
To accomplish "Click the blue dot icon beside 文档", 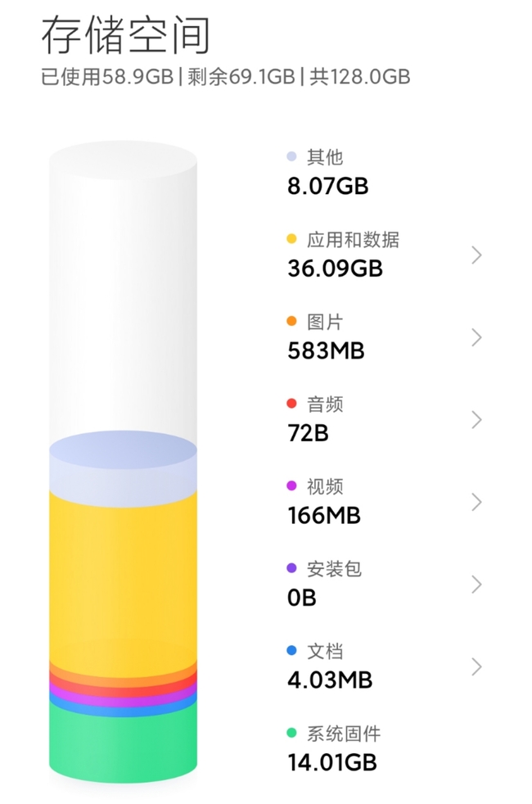I will coord(291,650).
